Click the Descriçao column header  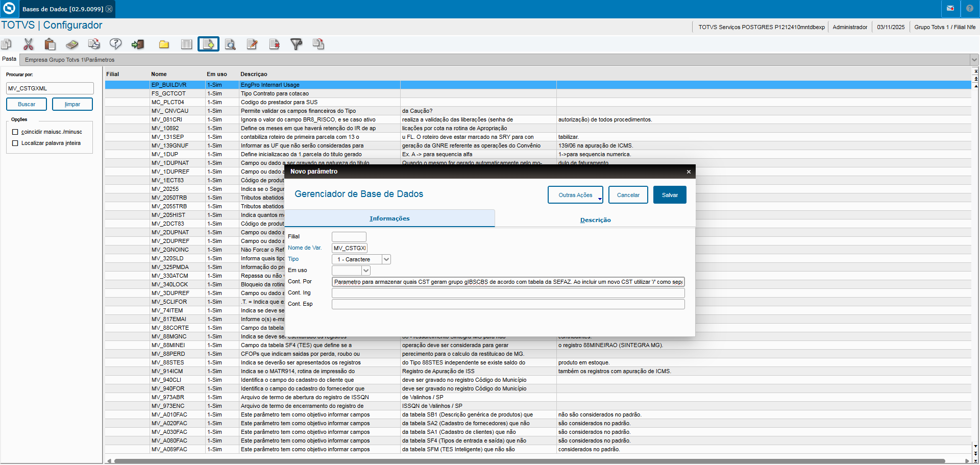pyautogui.click(x=254, y=74)
